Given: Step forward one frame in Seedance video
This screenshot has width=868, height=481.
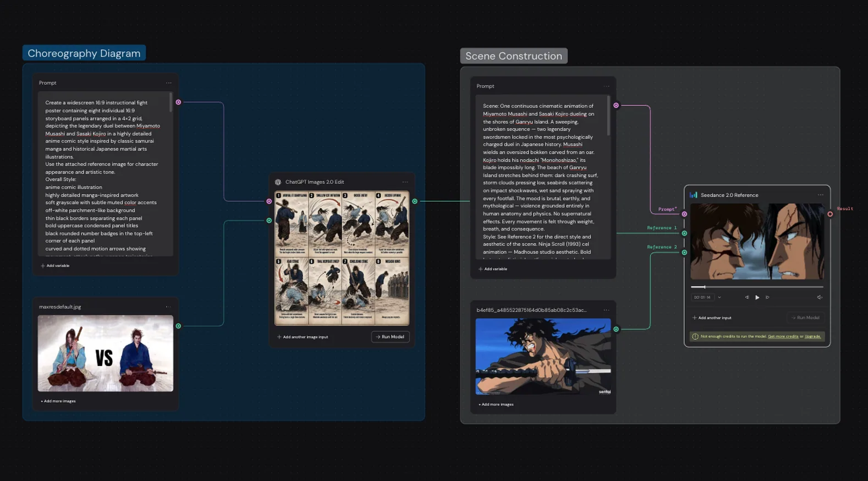Looking at the screenshot, I should point(768,298).
